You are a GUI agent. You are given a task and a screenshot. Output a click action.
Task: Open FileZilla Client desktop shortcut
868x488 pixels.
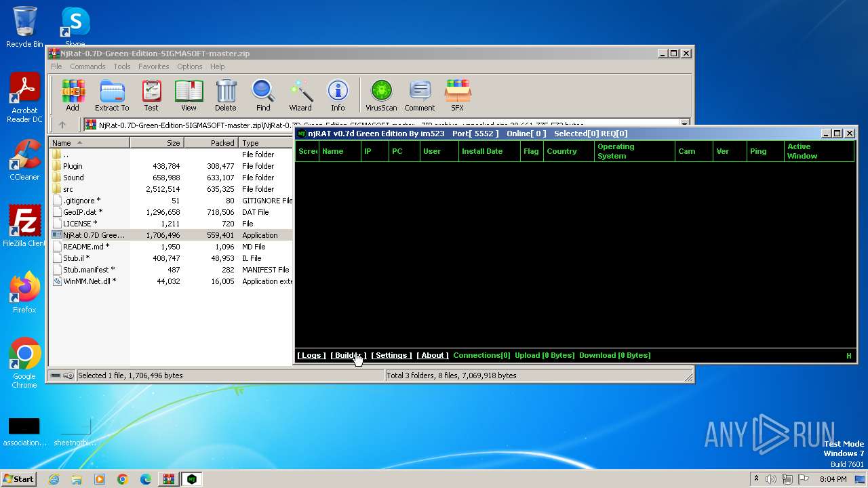(24, 226)
